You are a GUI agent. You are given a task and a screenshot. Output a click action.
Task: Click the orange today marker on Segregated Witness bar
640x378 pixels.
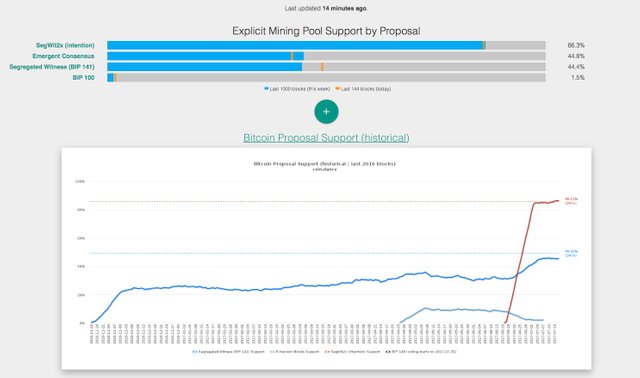(x=322, y=67)
